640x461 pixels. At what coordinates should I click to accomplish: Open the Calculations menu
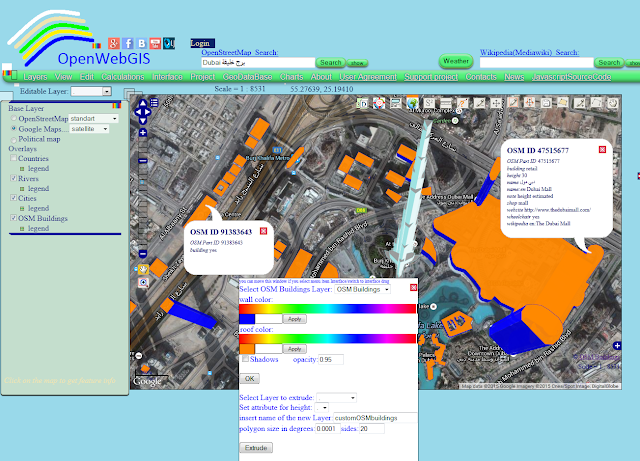click(x=122, y=77)
